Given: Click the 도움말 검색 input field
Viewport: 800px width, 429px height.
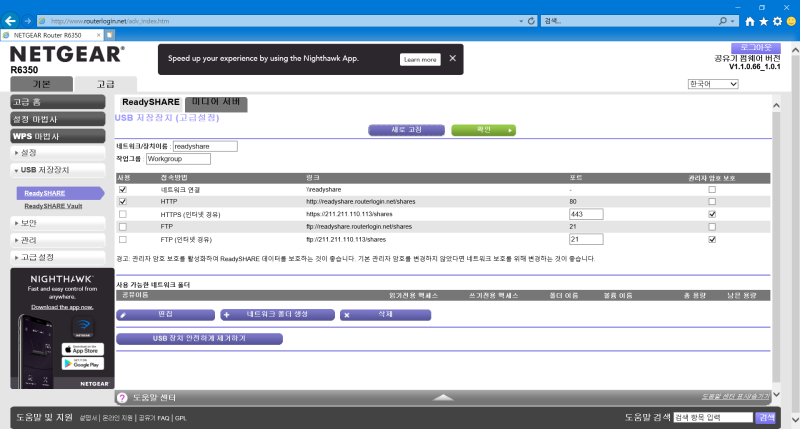Looking at the screenshot, I should tap(713, 417).
